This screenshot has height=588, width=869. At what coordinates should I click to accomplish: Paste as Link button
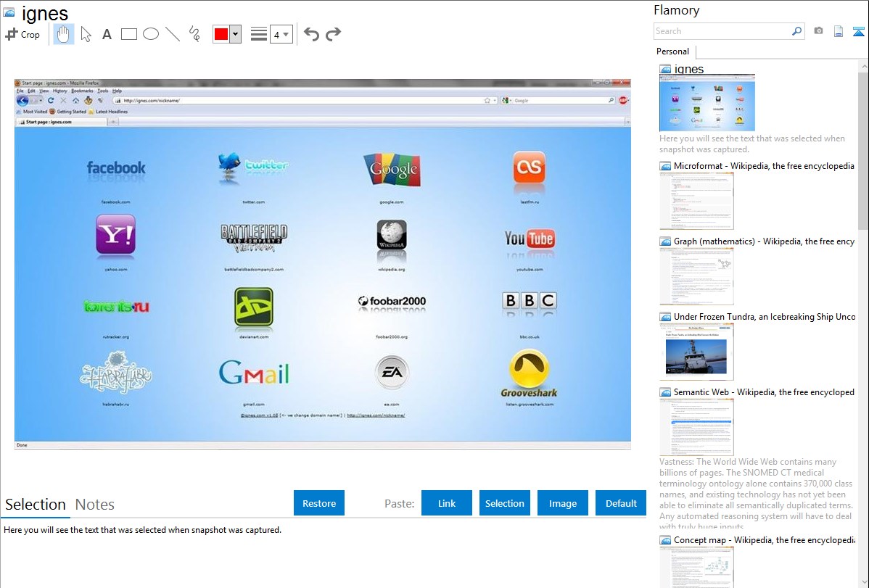pos(447,503)
